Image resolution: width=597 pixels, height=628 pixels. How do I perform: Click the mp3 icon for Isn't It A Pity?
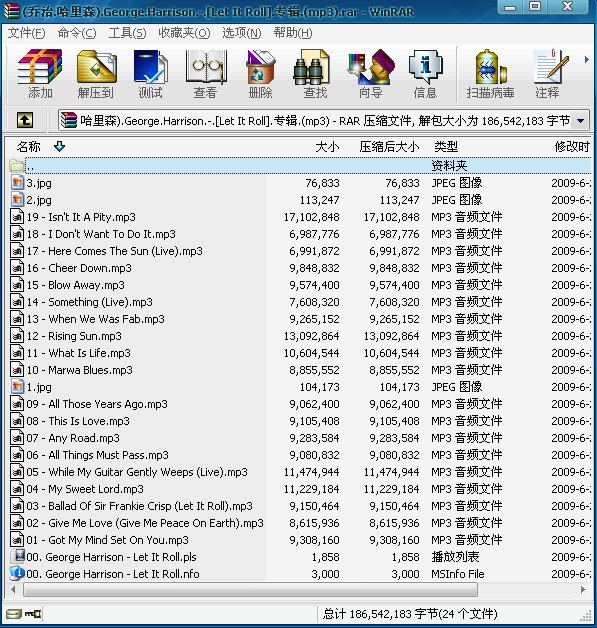(x=17, y=217)
